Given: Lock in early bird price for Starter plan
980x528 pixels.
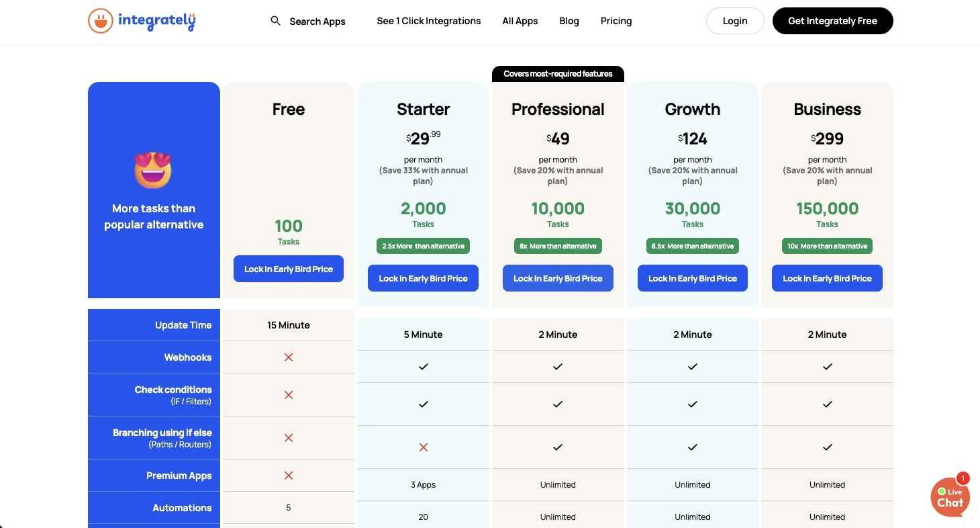Looking at the screenshot, I should (x=424, y=278).
